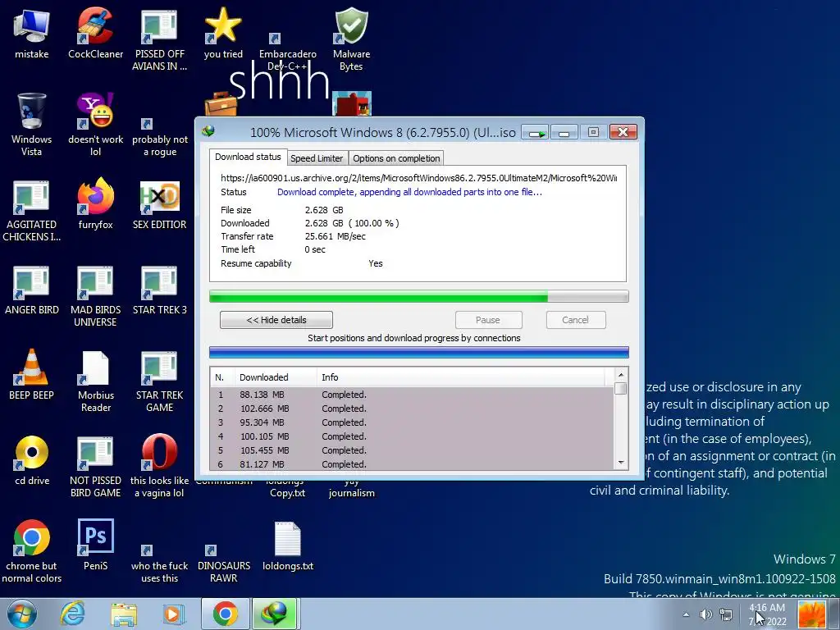The width and height of the screenshot is (840, 630).
Task: Click the Pause button
Action: (488, 320)
